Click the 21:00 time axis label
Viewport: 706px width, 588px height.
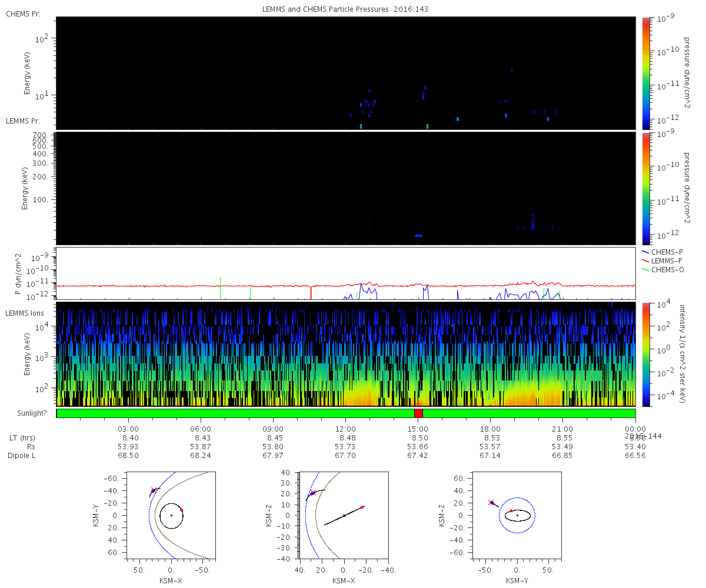[562, 429]
